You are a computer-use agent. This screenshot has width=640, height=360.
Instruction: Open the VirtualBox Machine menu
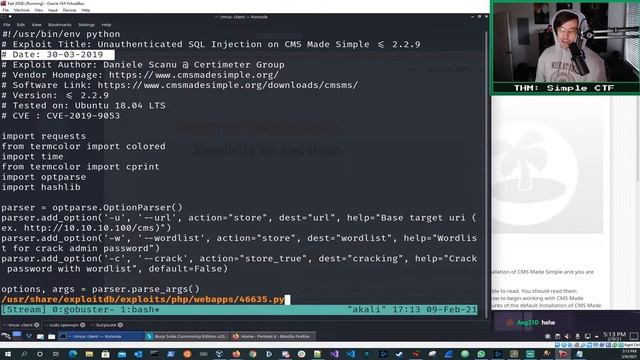tap(21, 10)
